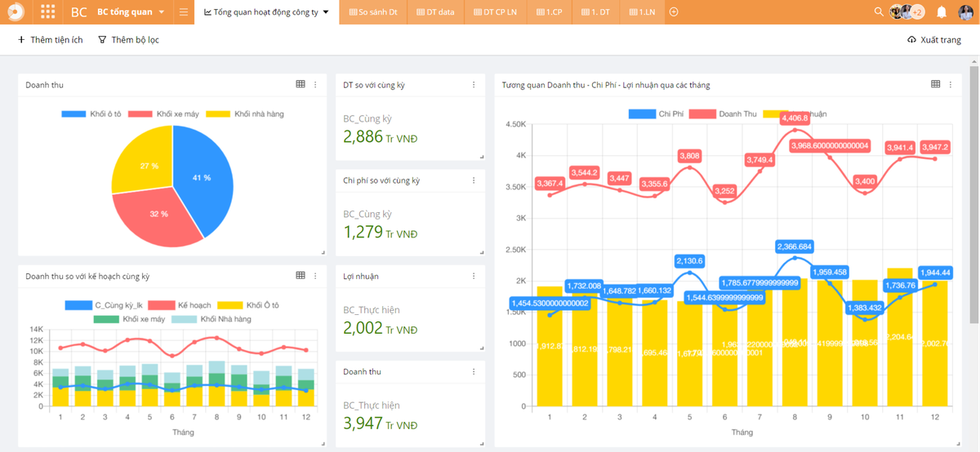Add a new tab with plus icon
Viewport: 980px width, 452px height.
click(674, 12)
